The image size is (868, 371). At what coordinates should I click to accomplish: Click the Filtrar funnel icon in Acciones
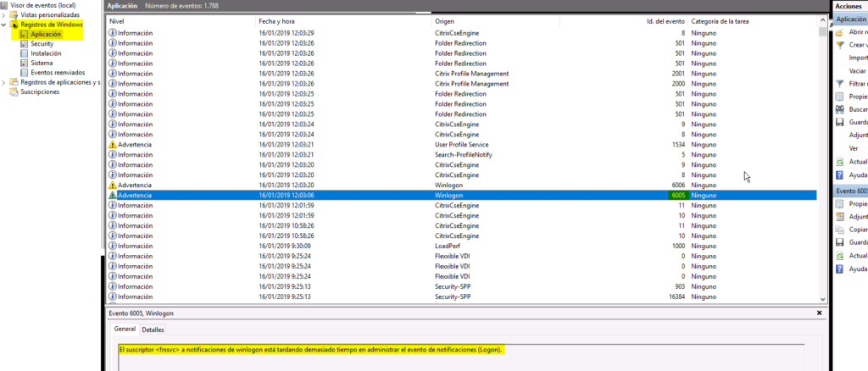(839, 84)
